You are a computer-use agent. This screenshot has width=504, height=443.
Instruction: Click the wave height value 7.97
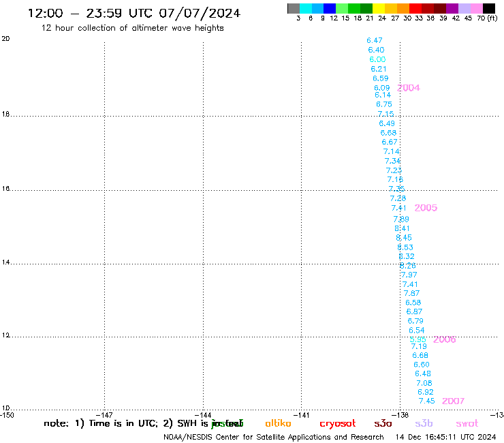409,275
